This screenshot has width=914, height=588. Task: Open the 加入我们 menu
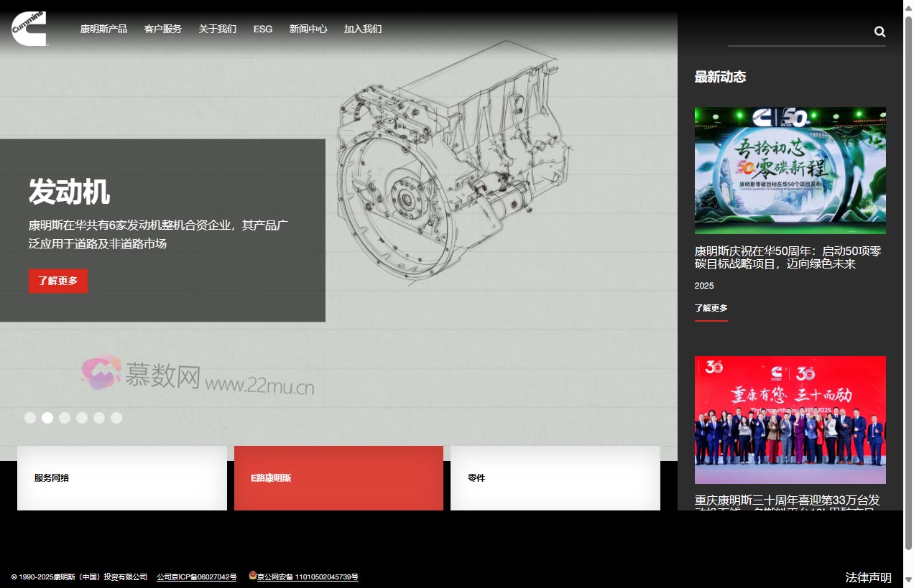tap(363, 29)
